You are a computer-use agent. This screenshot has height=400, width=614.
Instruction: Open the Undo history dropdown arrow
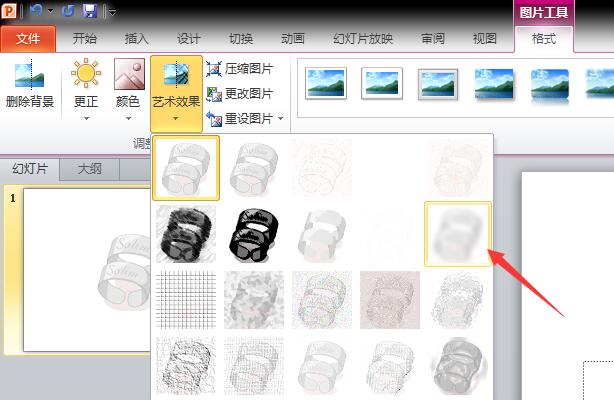[x=51, y=11]
